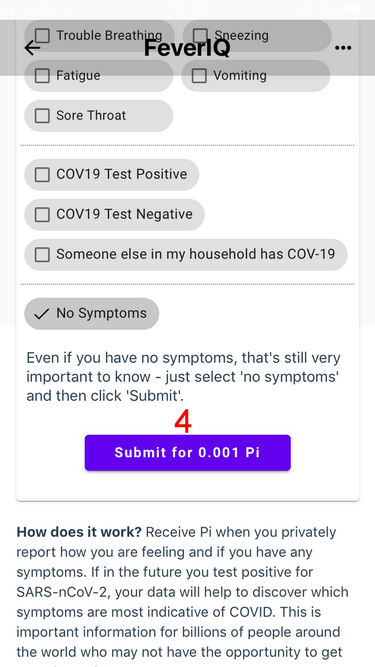Check the Trouble Breathing checkbox

pyautogui.click(x=42, y=35)
